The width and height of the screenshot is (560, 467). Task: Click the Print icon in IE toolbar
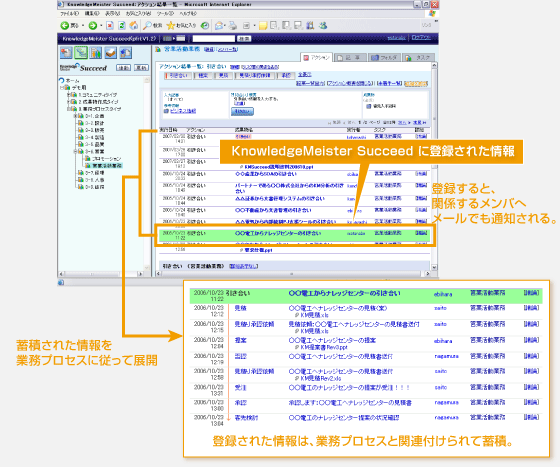click(233, 25)
